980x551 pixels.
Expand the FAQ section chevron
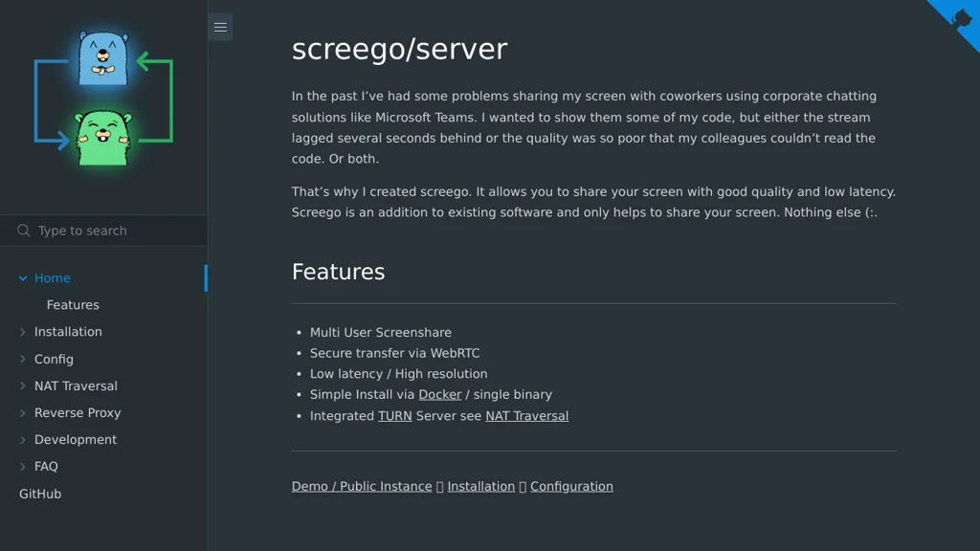23,467
